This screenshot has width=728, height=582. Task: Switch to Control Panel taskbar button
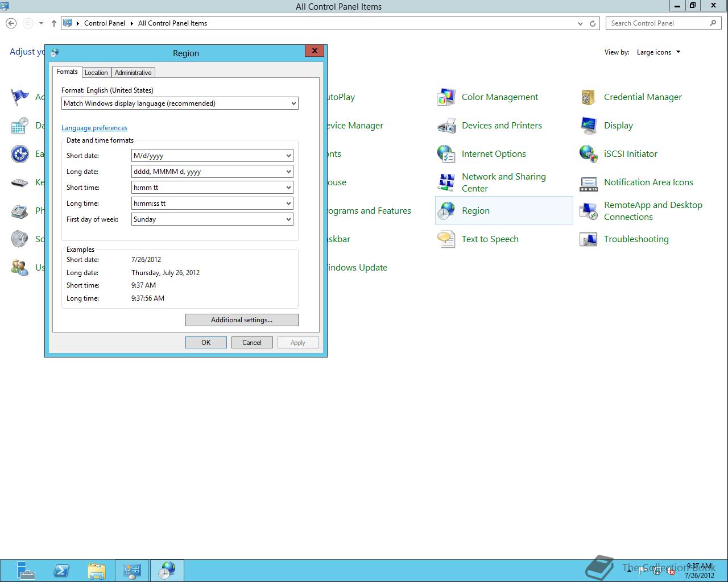point(132,571)
